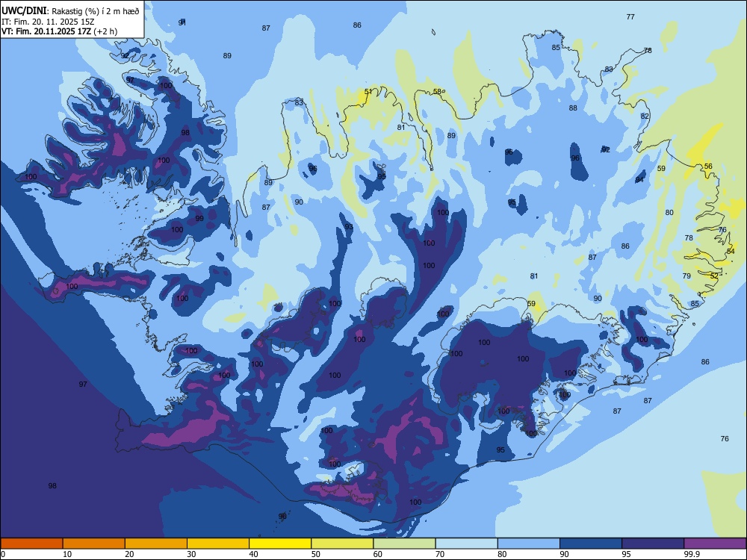Click the humidity value '94' on the map
Screen dimensions: 747x560
point(640,179)
